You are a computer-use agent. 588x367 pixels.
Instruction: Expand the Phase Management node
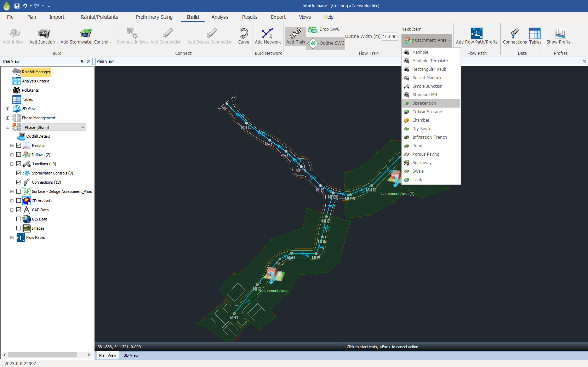pos(7,118)
